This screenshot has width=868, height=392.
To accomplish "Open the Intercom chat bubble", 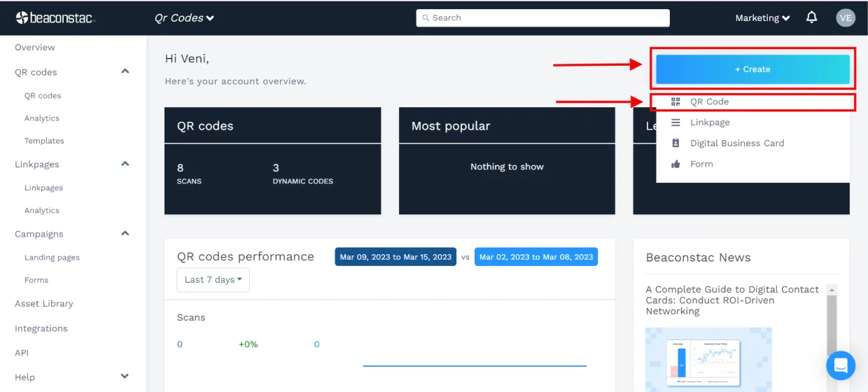I will point(841,365).
